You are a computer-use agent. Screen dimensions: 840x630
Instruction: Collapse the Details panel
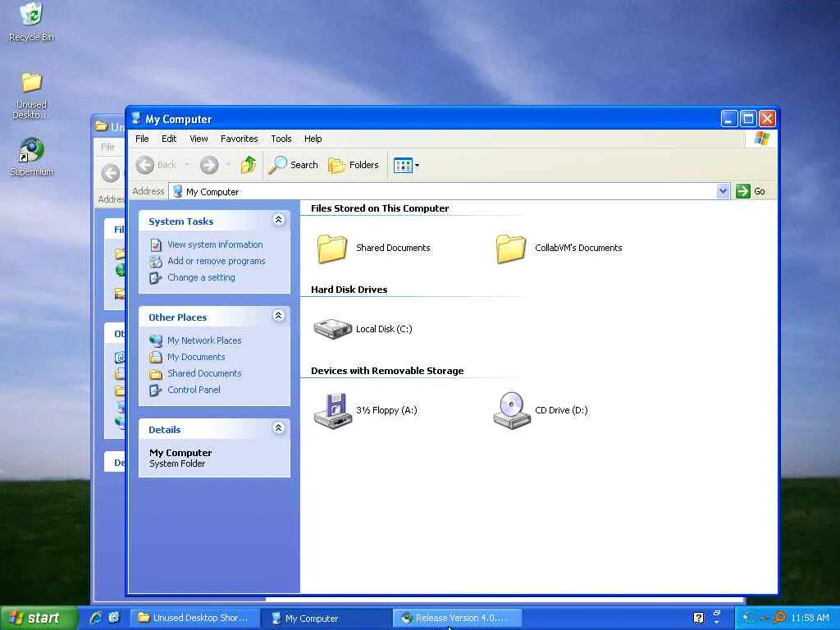(279, 428)
